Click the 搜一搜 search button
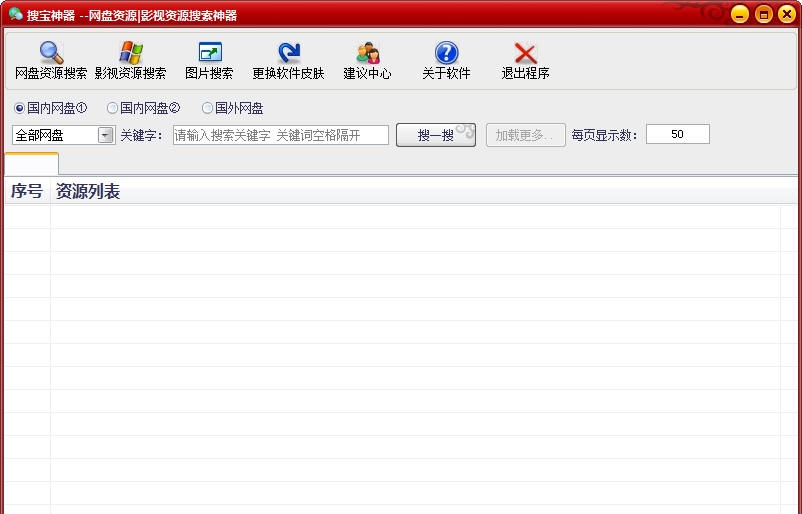Viewport: 802px width, 514px height. (x=436, y=135)
